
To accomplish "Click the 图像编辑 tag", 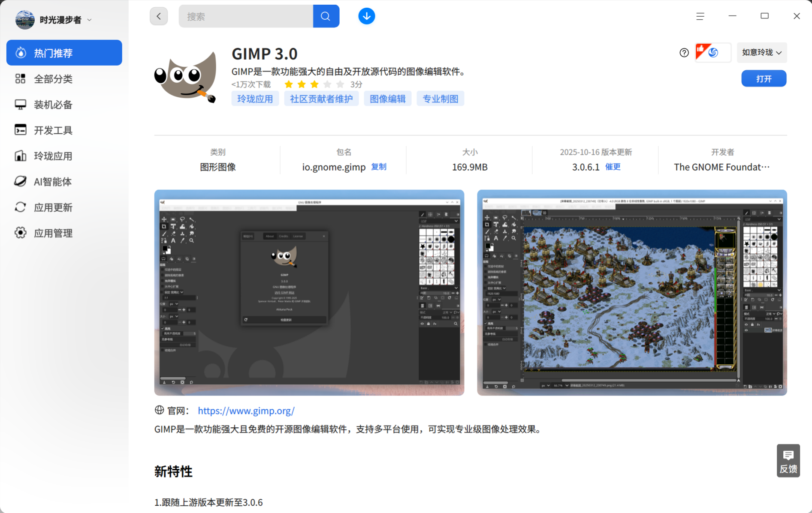I will click(x=388, y=99).
